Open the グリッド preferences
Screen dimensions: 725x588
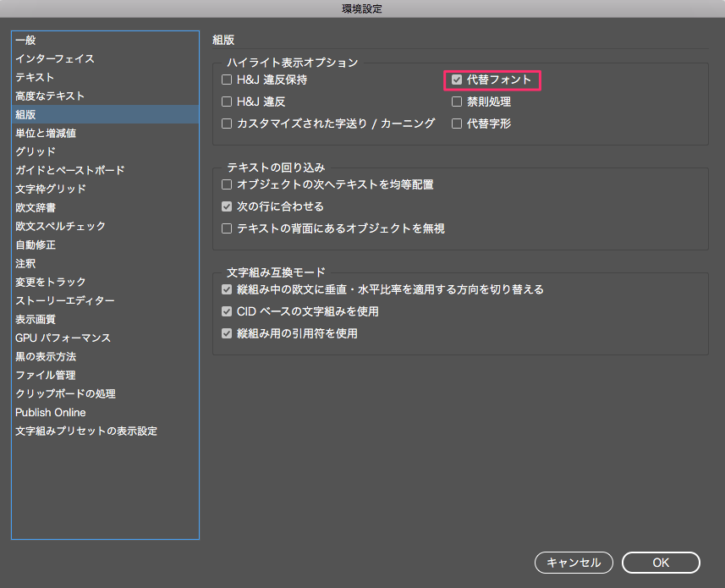106,151
